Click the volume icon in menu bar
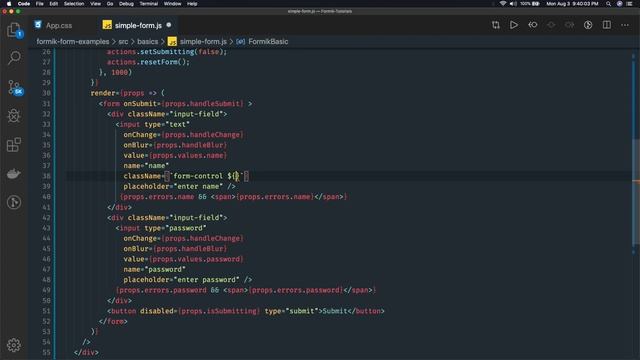640x360 pixels. 513,4
